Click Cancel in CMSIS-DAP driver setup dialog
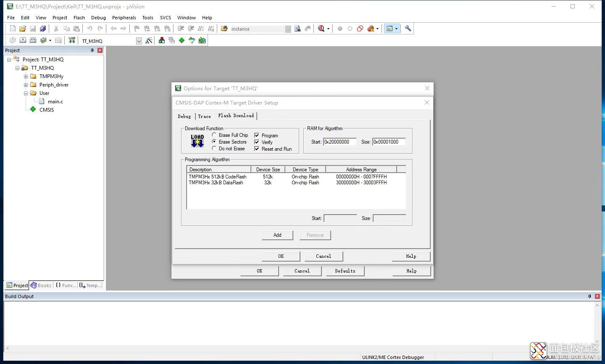This screenshot has height=364, width=605. [x=324, y=256]
